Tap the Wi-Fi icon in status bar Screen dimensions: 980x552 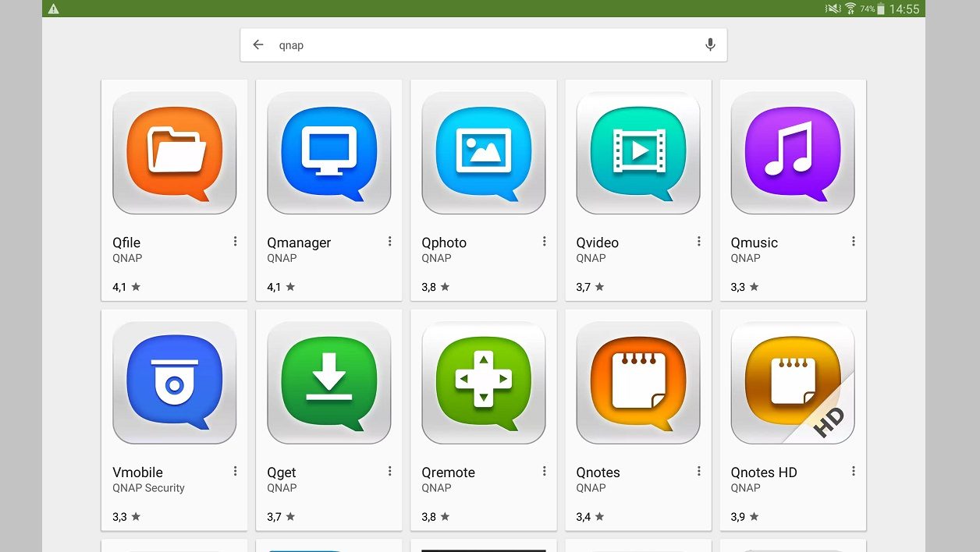(850, 9)
